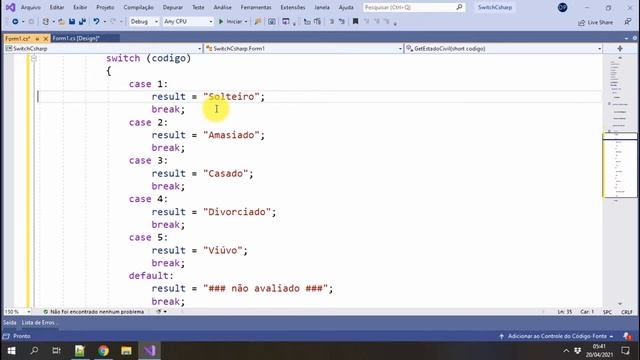Collapse the switch block outlining toggle
Screen dimensions: 640x360
(34, 58)
